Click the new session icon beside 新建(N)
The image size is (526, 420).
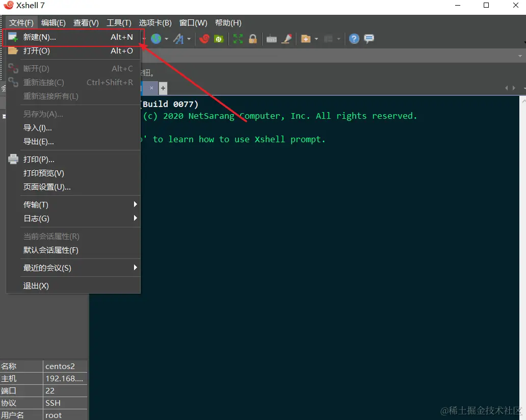13,37
